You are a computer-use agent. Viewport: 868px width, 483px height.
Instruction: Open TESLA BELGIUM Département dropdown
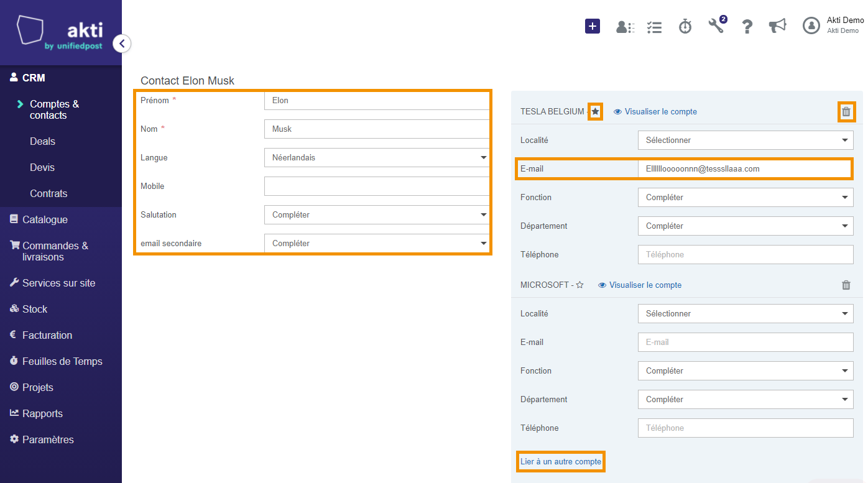point(746,226)
